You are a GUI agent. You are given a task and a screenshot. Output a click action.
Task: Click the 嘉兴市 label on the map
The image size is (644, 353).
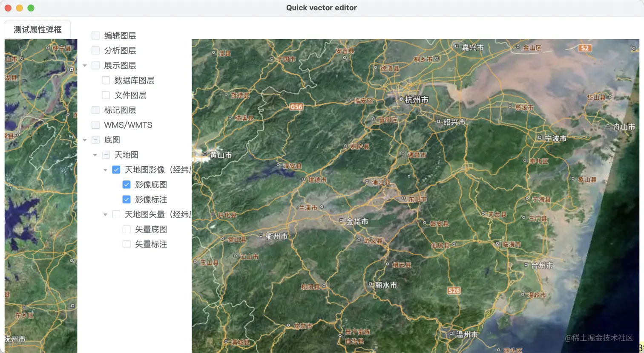(473, 47)
